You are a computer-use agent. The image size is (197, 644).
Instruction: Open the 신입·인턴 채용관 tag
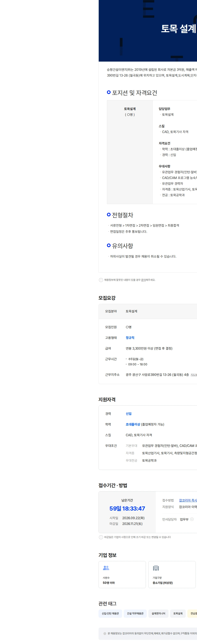coord(110,613)
